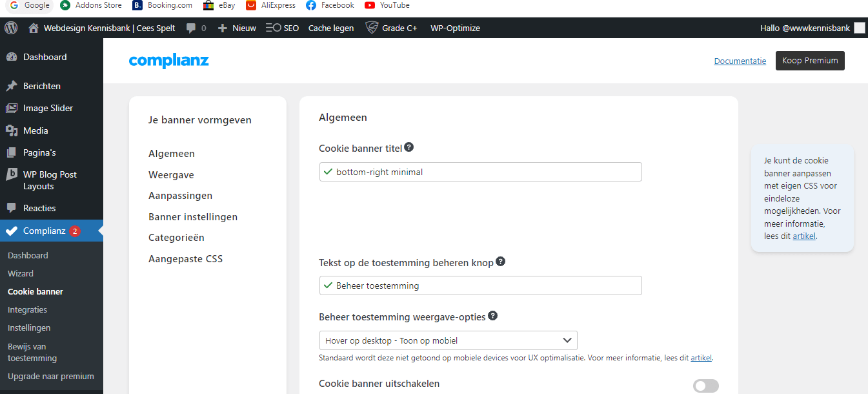Click the Pagina's icon in sidebar
868x394 pixels.
point(12,152)
